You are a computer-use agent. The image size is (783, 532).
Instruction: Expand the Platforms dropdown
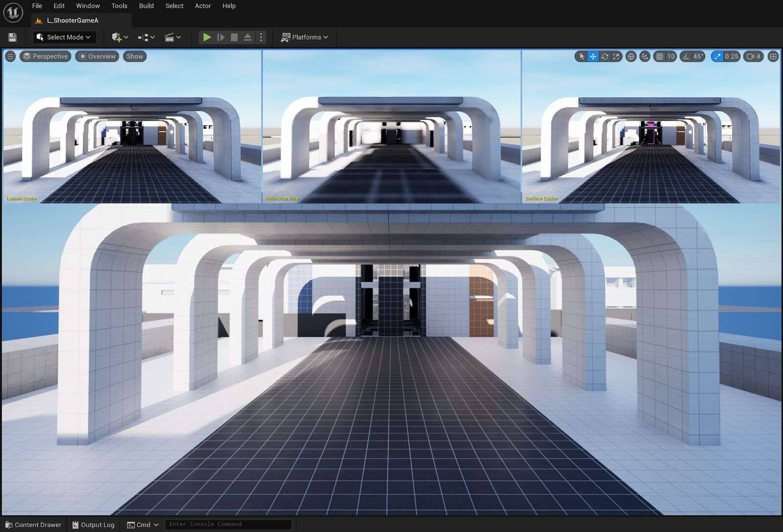pyautogui.click(x=304, y=37)
